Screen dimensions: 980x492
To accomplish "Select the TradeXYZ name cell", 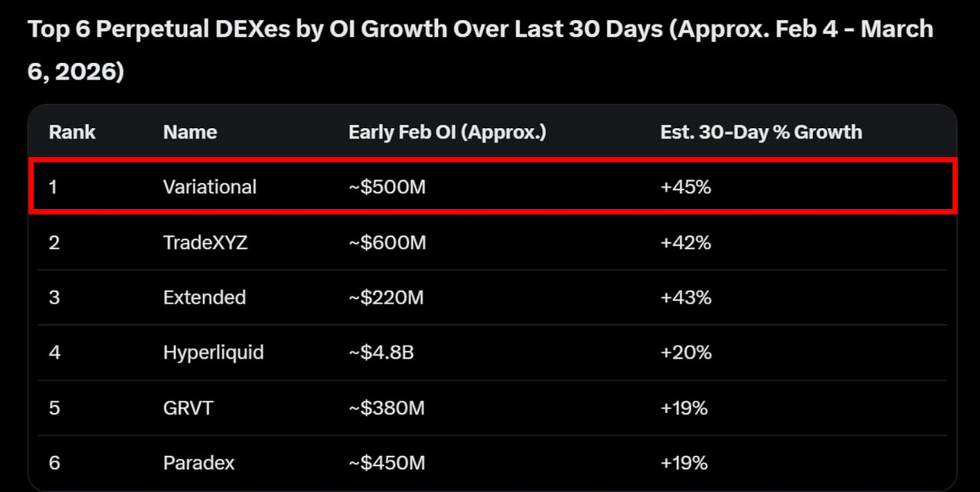I will coord(205,243).
